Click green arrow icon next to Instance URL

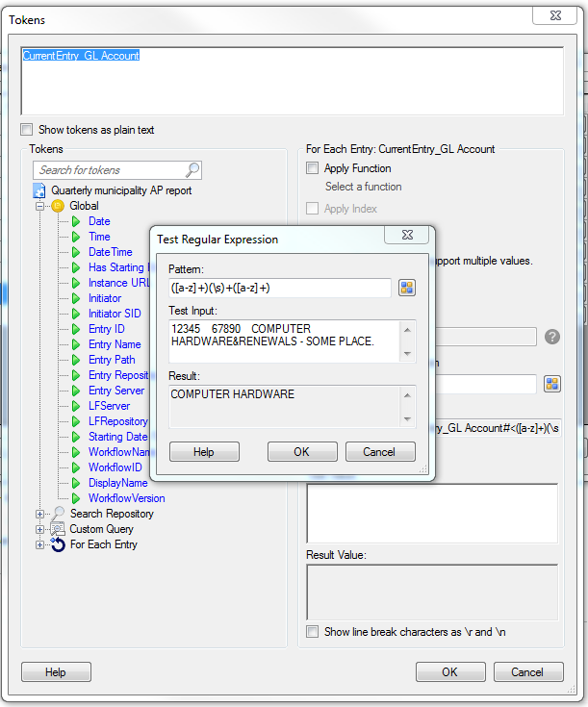pyautogui.click(x=76, y=283)
